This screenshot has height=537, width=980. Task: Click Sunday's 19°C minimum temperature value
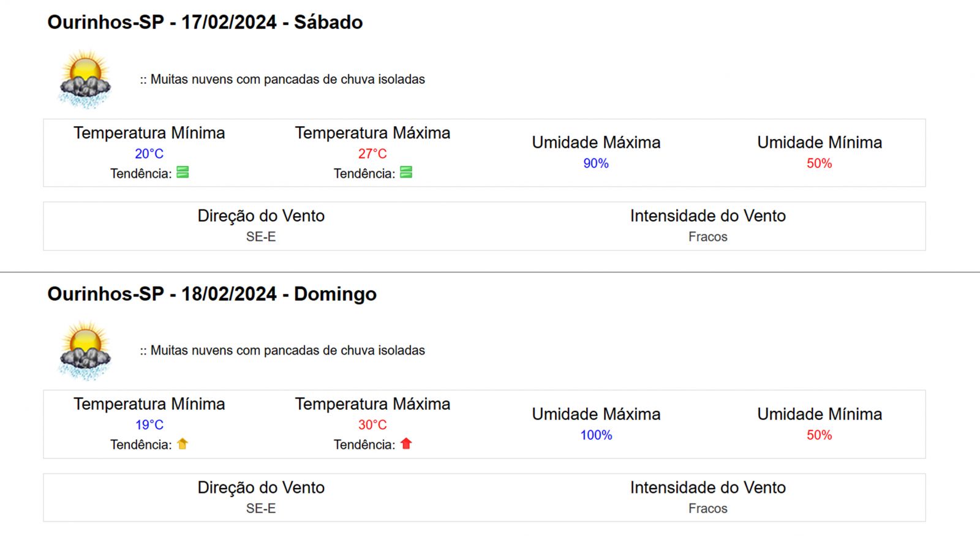coord(149,425)
